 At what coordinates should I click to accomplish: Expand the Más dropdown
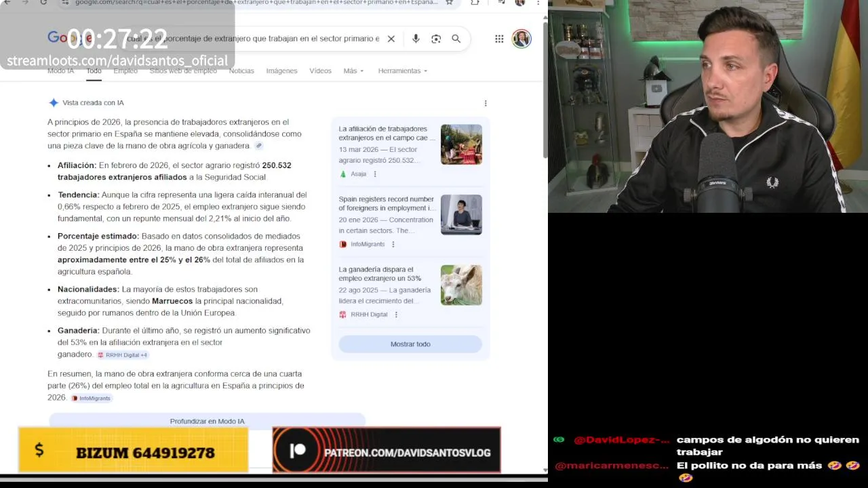tap(353, 70)
